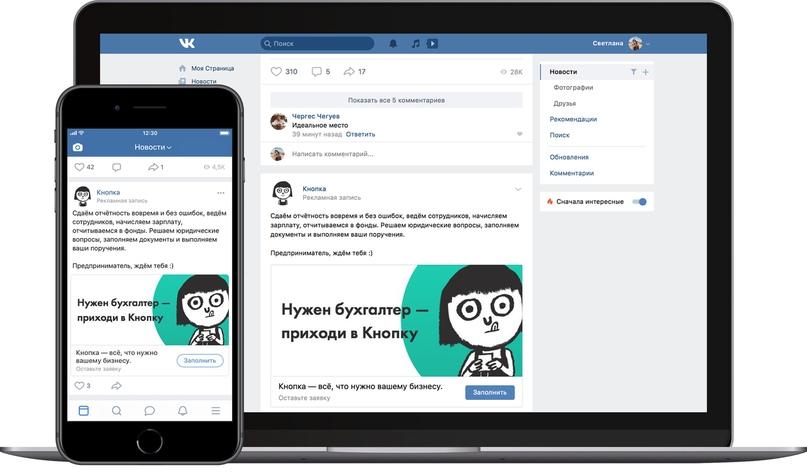807x473 pixels.
Task: Open Новости in the left menu
Action: 204,81
